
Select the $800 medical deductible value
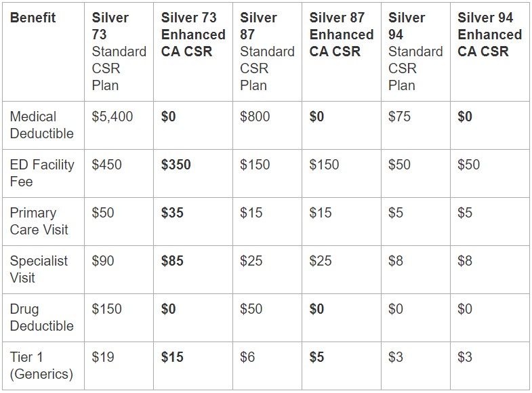coord(255,117)
